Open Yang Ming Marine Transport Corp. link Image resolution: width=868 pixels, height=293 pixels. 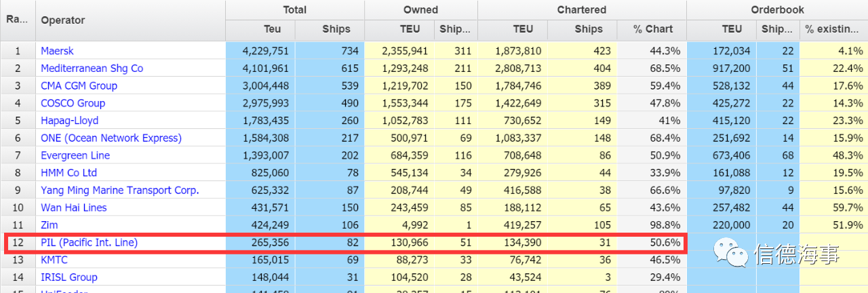point(120,190)
